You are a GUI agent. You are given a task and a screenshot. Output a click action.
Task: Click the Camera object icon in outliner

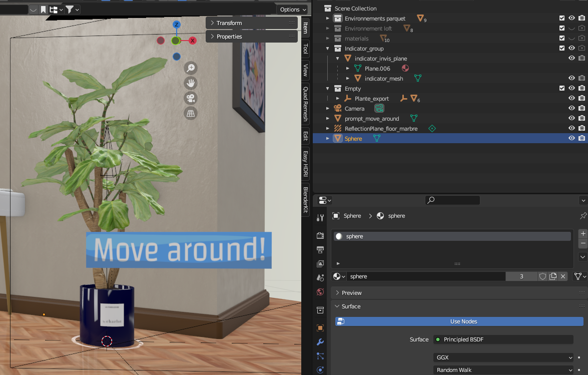coord(337,108)
